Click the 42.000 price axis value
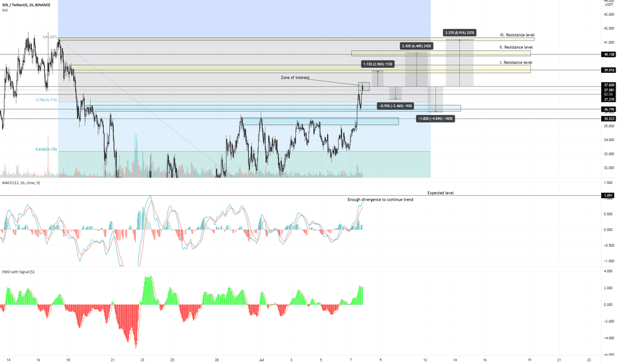 pos(609,28)
